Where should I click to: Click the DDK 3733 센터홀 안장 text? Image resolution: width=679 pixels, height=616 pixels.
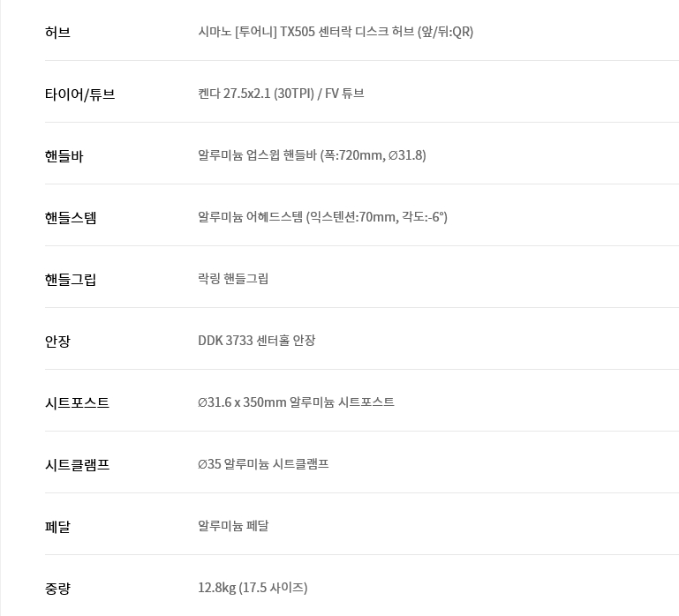pos(256,341)
